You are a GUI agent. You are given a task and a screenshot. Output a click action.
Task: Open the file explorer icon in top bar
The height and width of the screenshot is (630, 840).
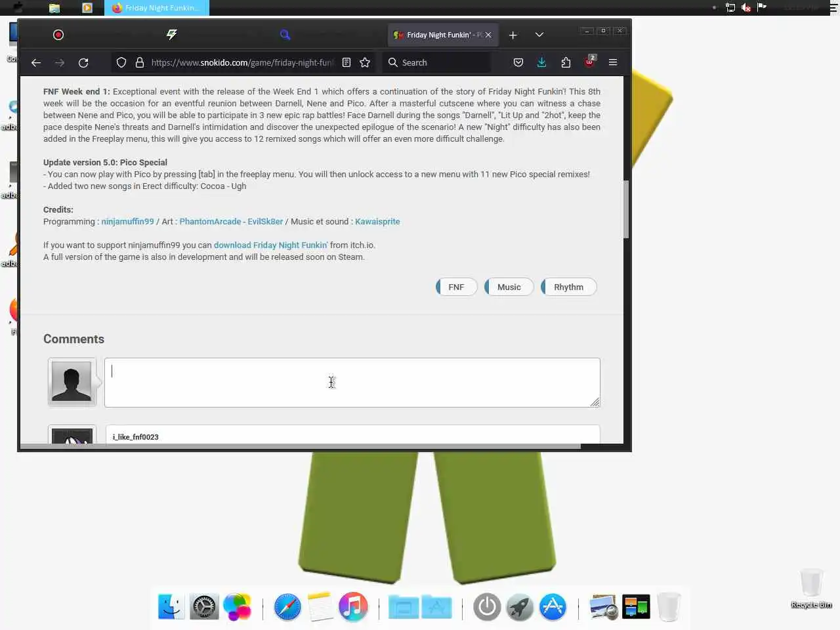pos(54,8)
